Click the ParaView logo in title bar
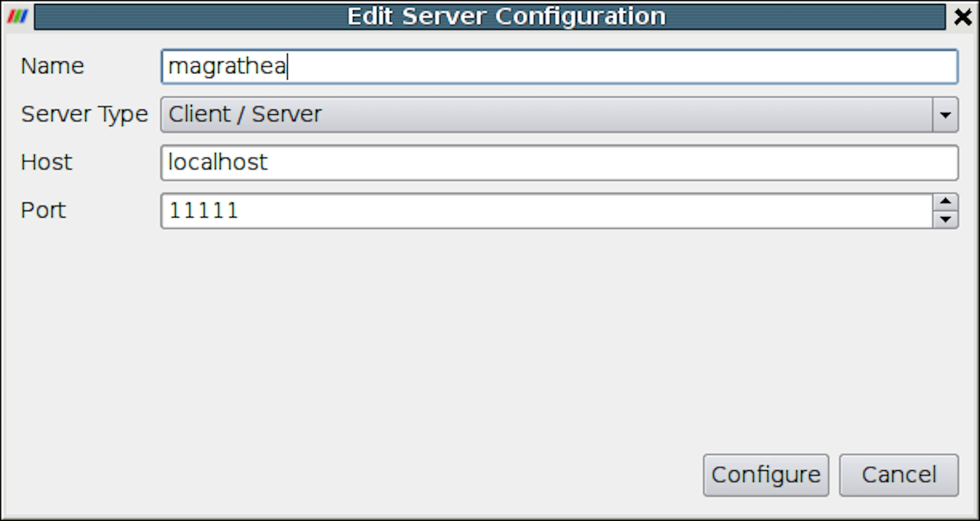Viewport: 980px width, 521px height. [x=17, y=16]
